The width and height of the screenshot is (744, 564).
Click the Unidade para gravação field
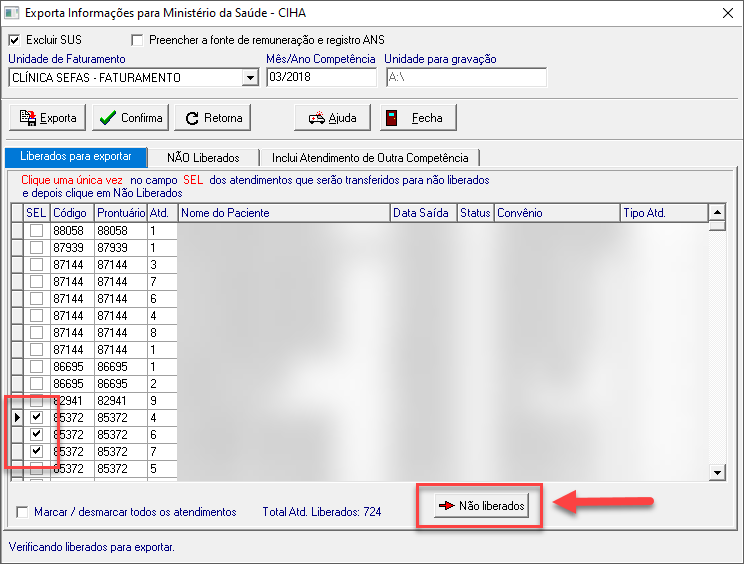pyautogui.click(x=466, y=77)
